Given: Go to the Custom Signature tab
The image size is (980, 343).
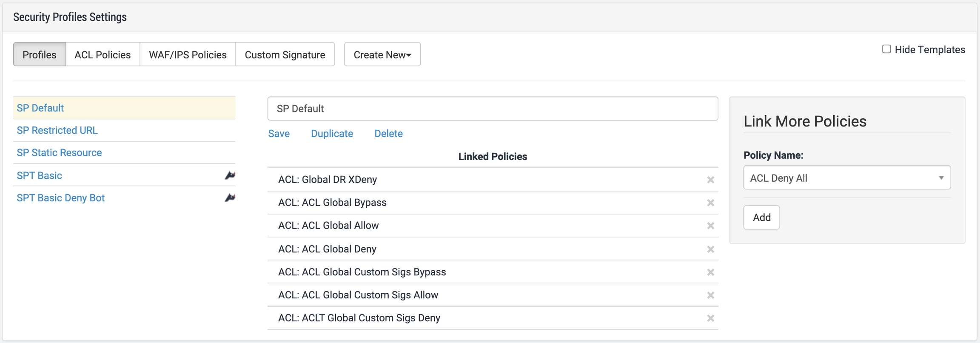Looking at the screenshot, I should pos(285,54).
